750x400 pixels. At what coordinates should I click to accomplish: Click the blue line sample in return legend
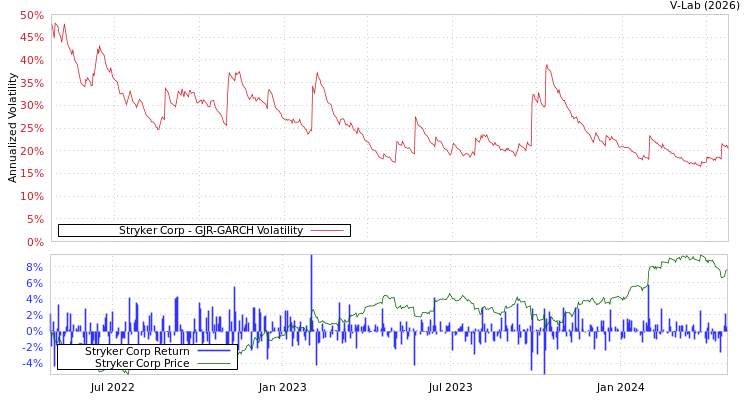[x=213, y=352]
